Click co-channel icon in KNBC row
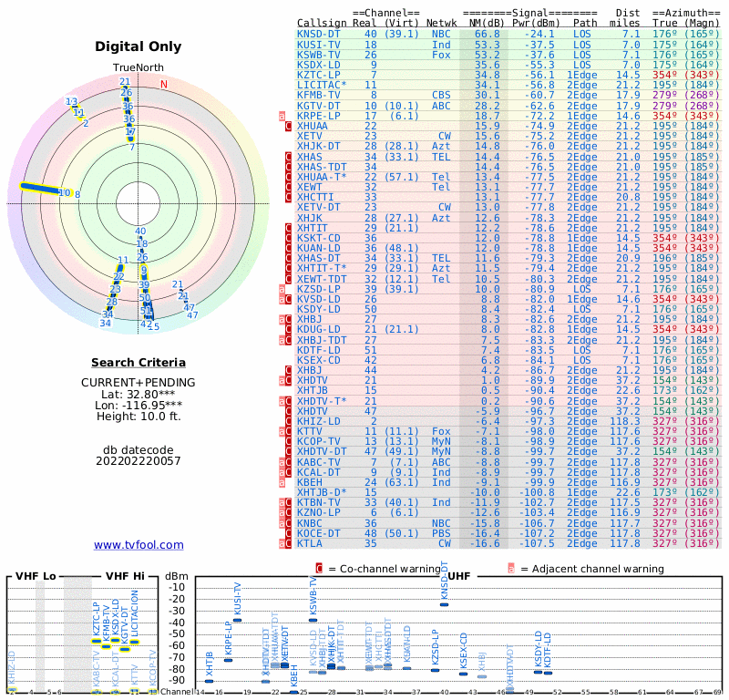This screenshot has width=729, height=700. [x=288, y=523]
